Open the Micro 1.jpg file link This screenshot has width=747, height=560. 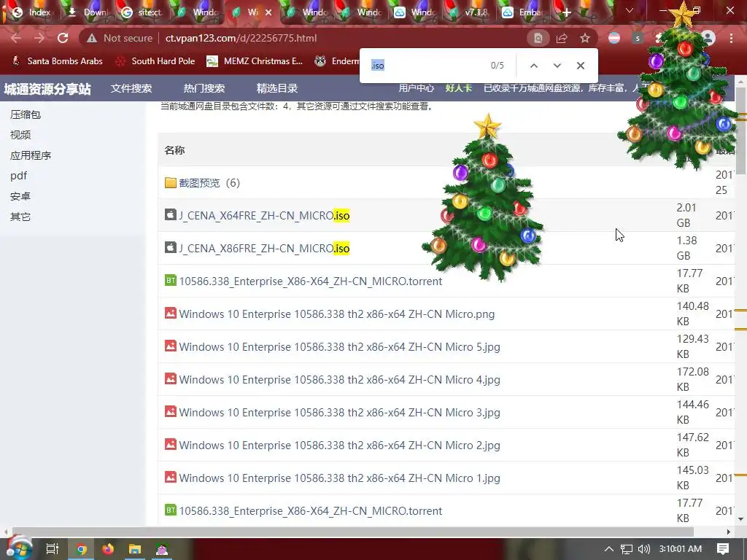[x=340, y=478]
